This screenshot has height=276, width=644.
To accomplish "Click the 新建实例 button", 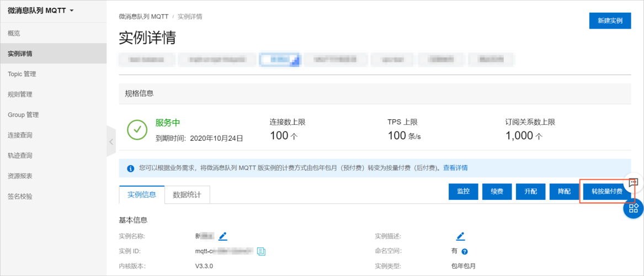I will click(610, 20).
